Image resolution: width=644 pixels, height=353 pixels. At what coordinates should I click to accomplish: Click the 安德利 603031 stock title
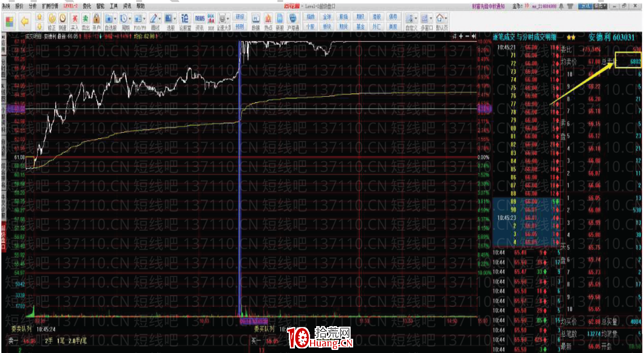pos(612,37)
